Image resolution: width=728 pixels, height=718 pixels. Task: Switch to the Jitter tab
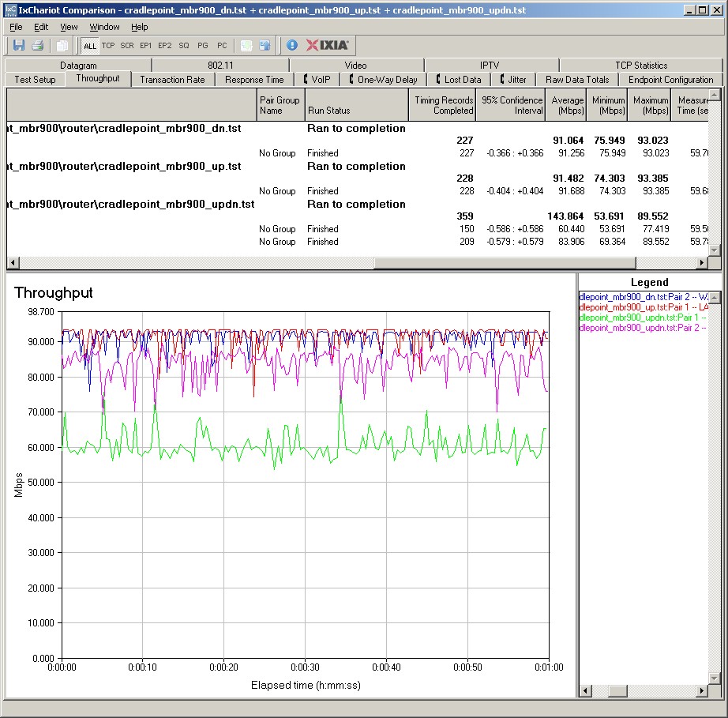click(513, 80)
